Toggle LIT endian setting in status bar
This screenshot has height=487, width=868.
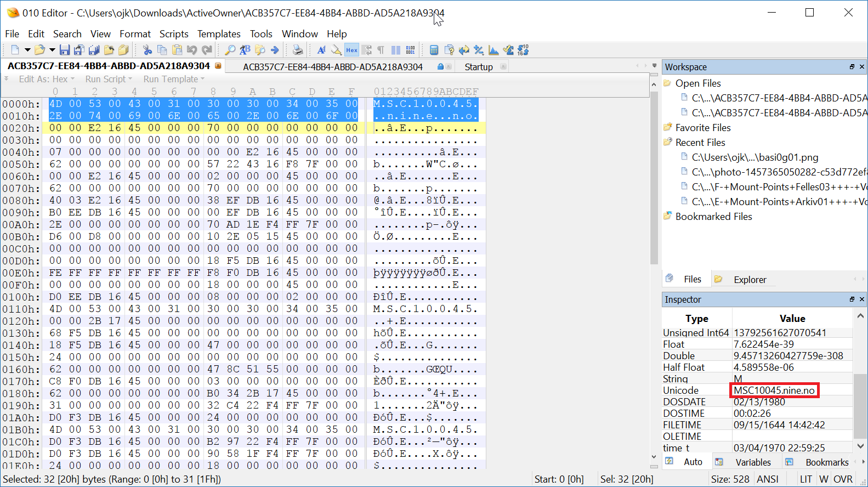(805, 479)
